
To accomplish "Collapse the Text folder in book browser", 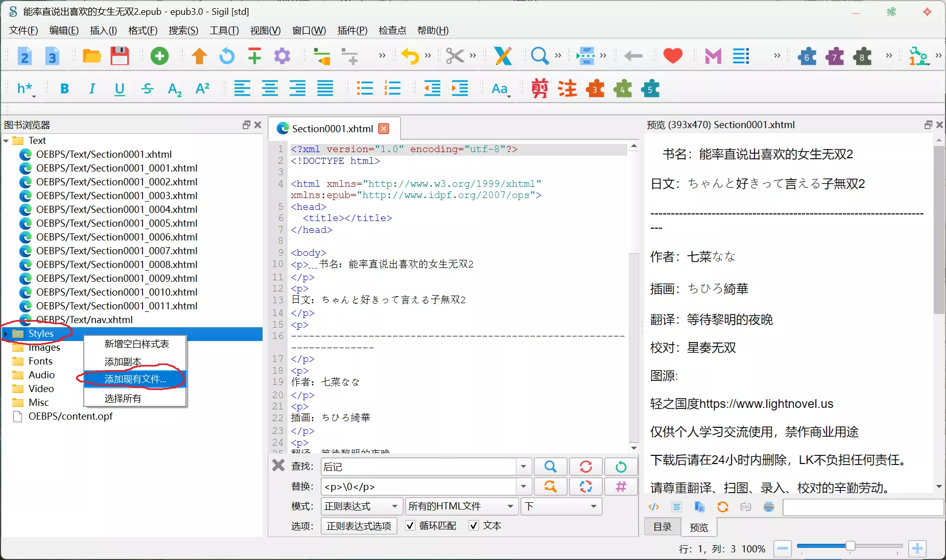I will [x=6, y=141].
